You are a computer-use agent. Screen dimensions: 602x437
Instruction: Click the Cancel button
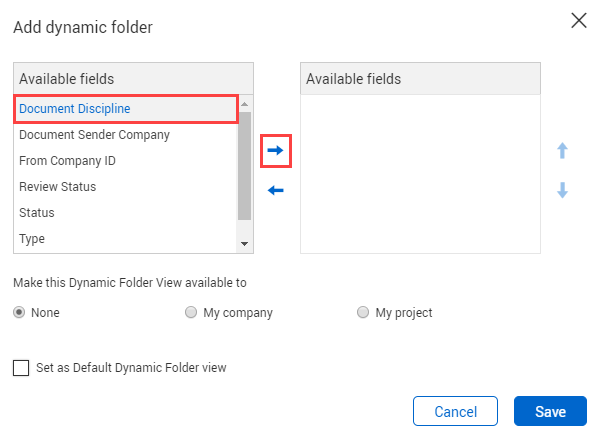click(x=455, y=411)
